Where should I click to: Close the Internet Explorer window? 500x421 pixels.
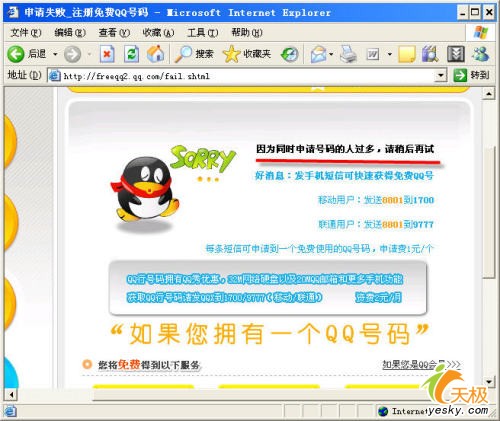(489, 13)
